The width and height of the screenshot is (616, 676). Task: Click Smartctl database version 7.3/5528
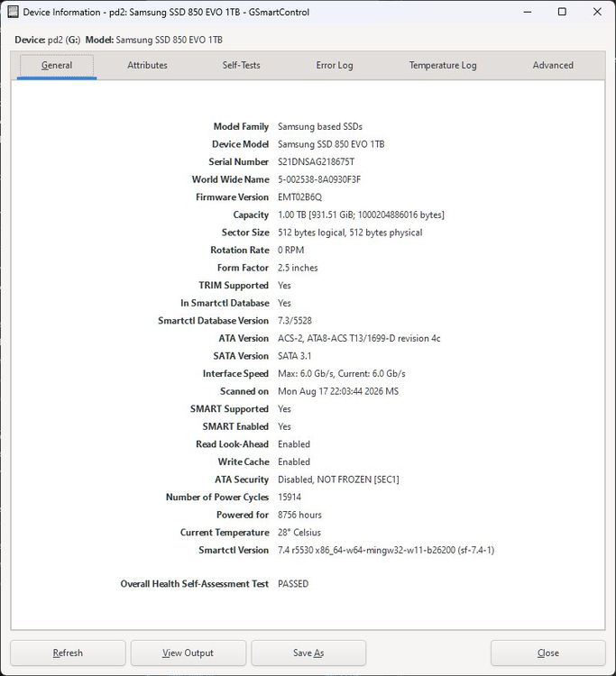pos(295,321)
